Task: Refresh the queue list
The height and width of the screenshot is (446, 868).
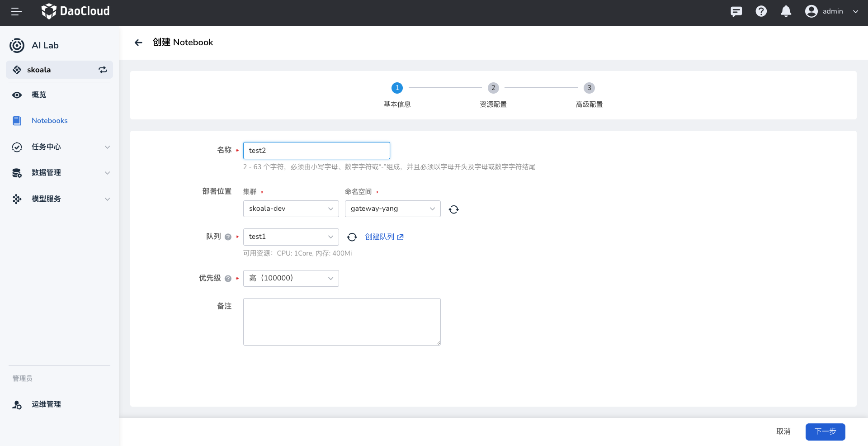Action: [x=352, y=237]
